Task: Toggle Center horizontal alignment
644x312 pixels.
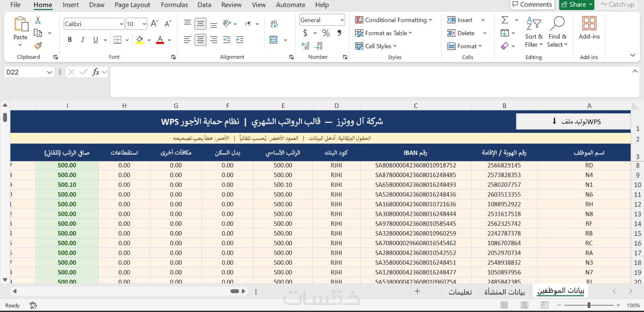Action: pos(200,39)
